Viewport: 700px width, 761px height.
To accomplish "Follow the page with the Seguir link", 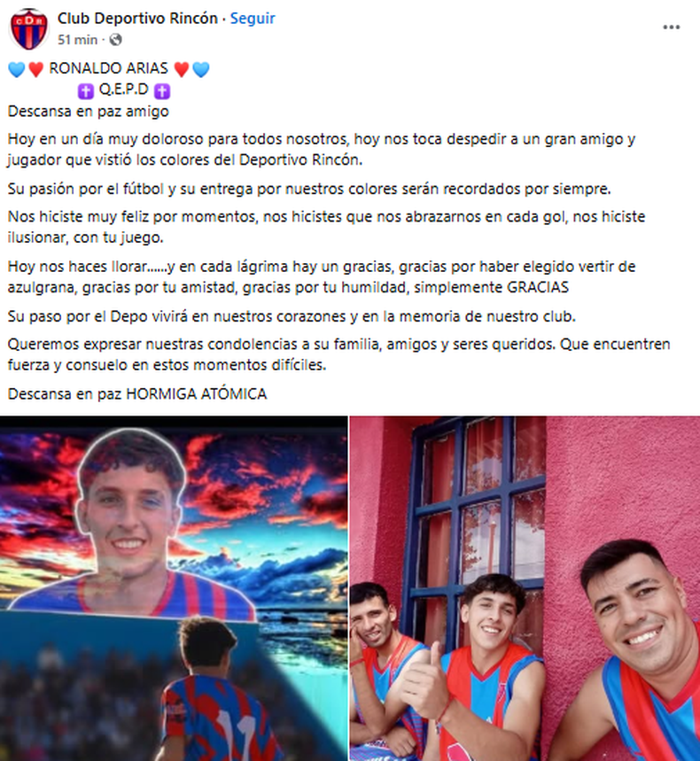I will click(253, 19).
